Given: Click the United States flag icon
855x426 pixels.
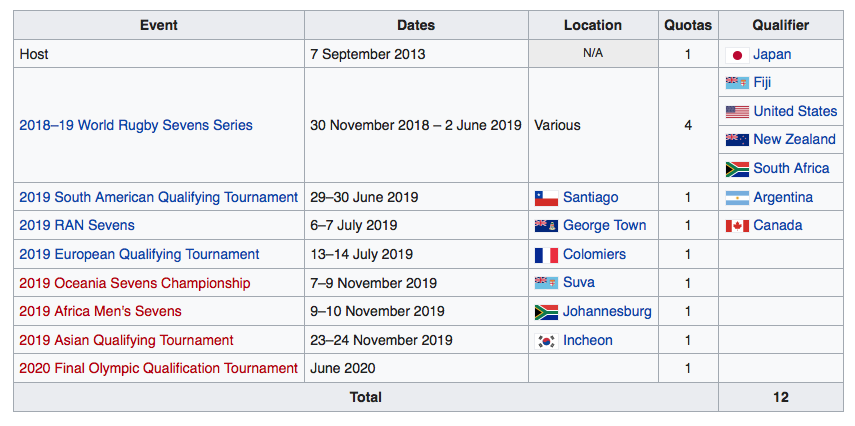Looking at the screenshot, I should point(737,112).
